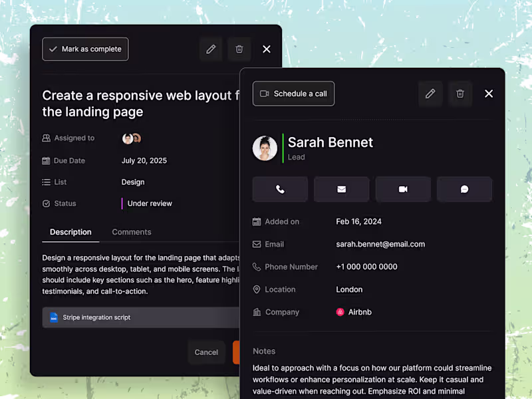Click the Cancel button
The image size is (532, 399).
coord(206,352)
